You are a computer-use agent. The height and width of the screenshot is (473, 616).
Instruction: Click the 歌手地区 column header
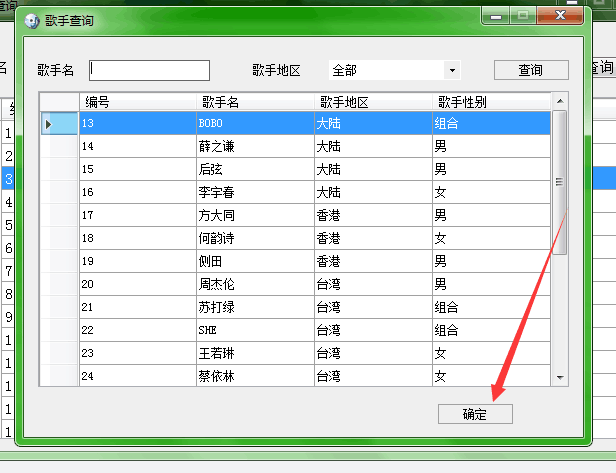[x=373, y=102]
